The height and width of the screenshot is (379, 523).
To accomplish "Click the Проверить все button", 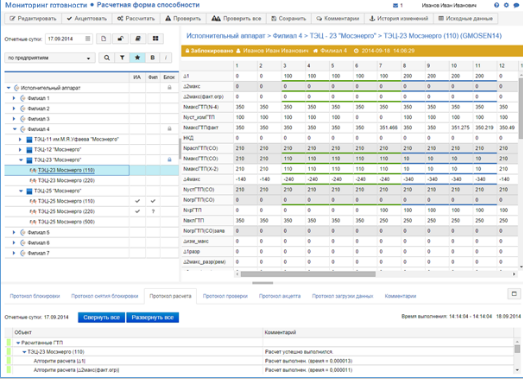I will [x=236, y=18].
